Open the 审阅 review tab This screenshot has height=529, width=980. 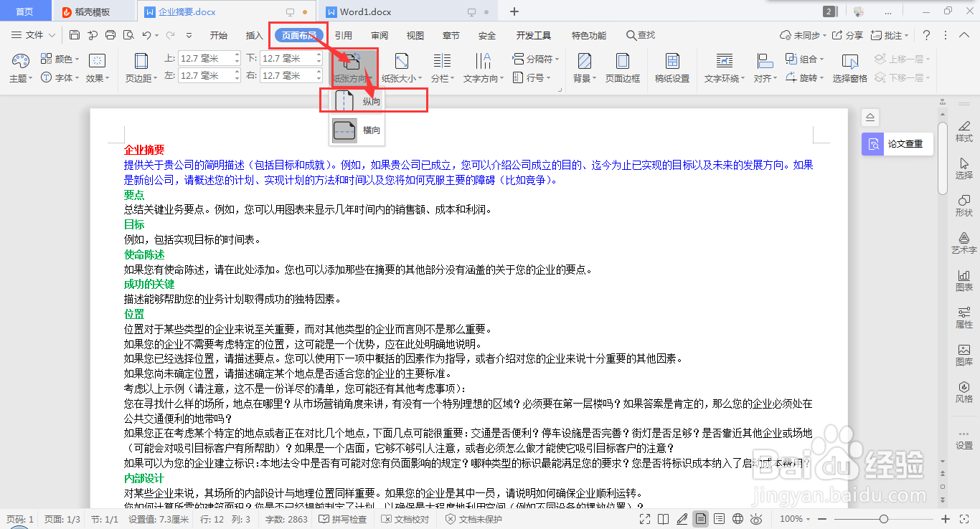click(379, 34)
